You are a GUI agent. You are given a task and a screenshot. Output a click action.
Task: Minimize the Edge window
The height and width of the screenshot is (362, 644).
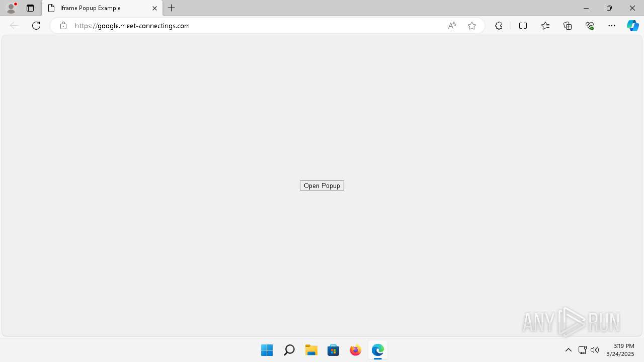coord(586,8)
